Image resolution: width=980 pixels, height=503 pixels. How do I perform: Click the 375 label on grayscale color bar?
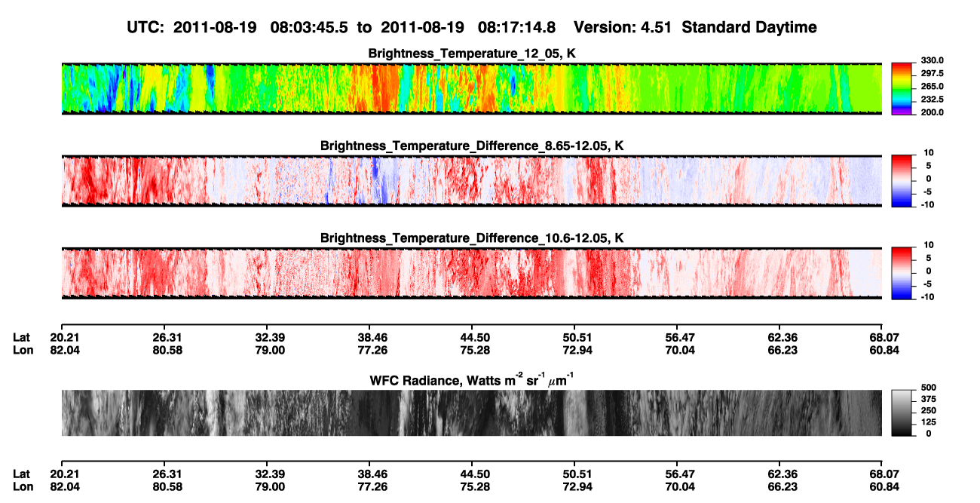click(x=929, y=400)
